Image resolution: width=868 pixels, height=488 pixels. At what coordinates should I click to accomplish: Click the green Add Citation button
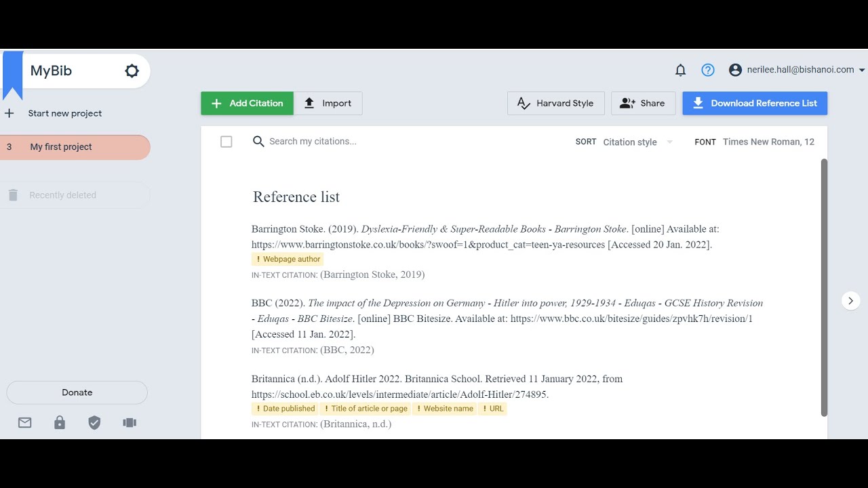click(x=247, y=103)
